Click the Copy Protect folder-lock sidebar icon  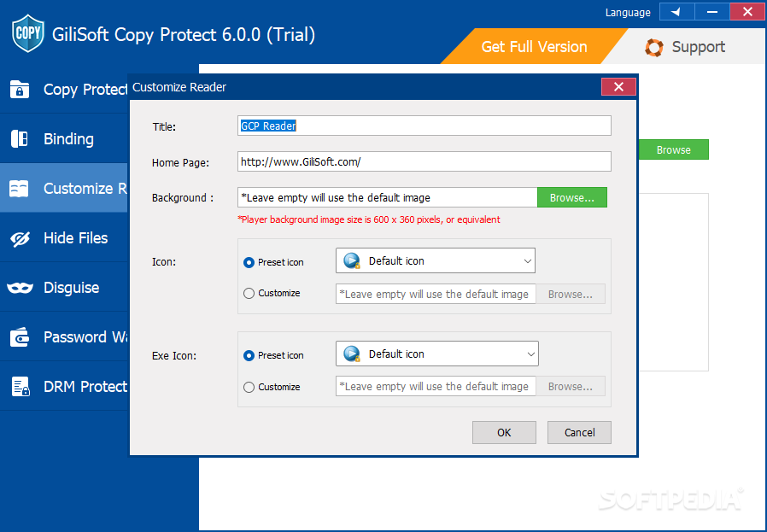20,90
